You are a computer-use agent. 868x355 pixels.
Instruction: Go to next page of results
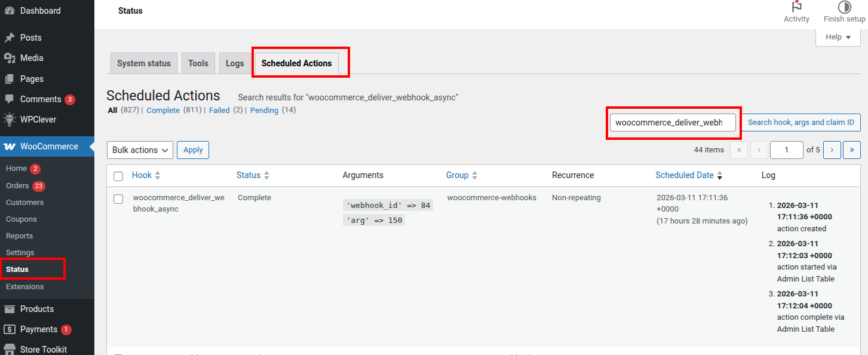click(x=832, y=150)
